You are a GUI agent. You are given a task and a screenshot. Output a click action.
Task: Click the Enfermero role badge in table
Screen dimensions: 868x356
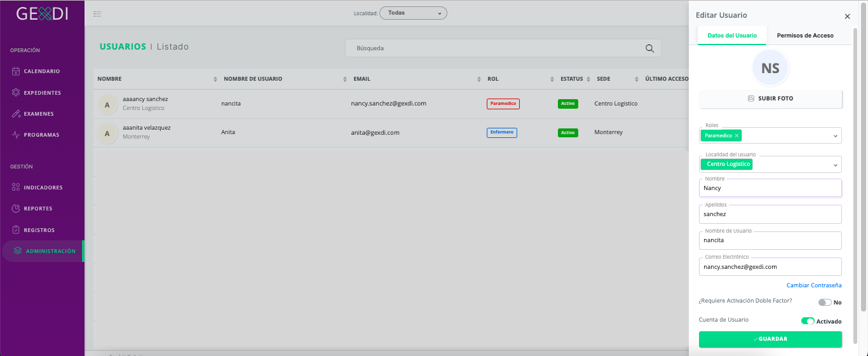(502, 132)
